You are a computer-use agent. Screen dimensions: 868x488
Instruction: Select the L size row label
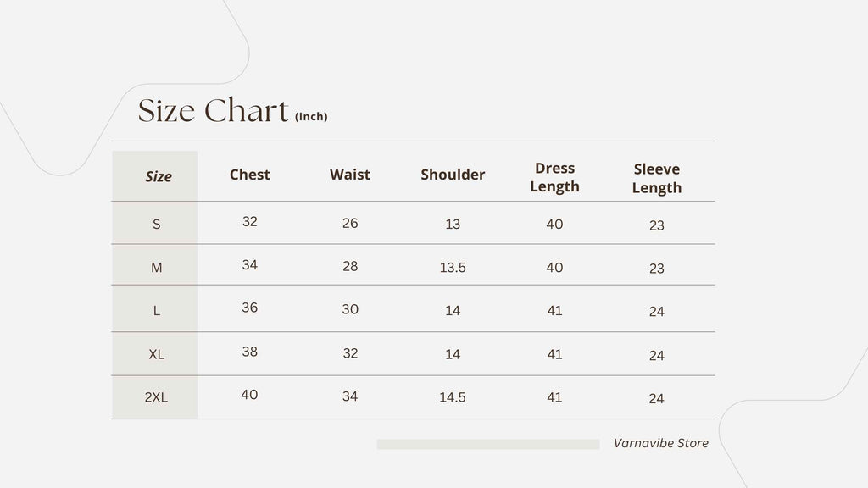pyautogui.click(x=157, y=311)
